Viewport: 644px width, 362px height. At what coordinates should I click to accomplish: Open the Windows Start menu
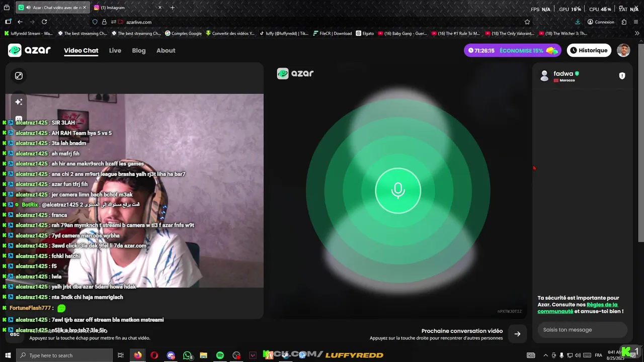[8, 355]
